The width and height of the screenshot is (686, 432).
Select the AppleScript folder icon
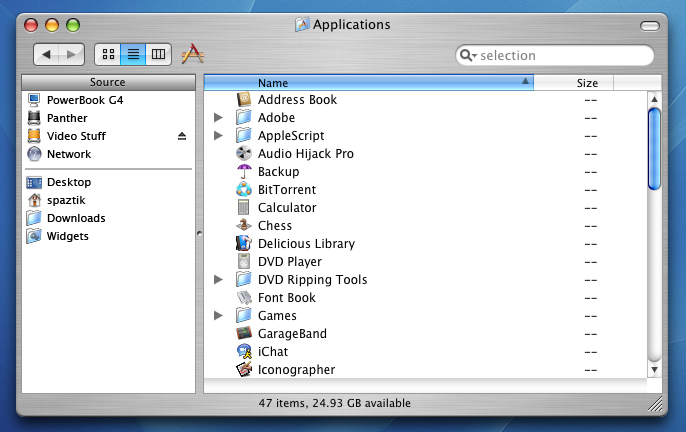[244, 136]
